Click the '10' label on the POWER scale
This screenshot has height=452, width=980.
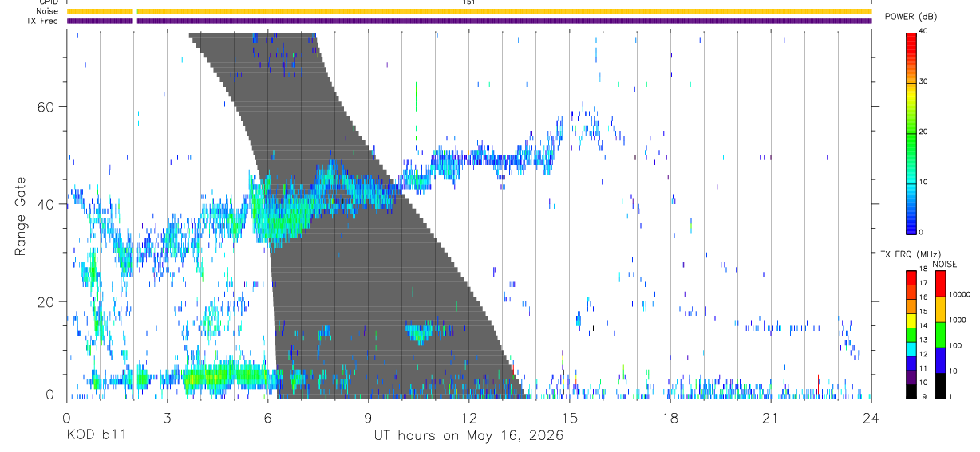click(924, 183)
